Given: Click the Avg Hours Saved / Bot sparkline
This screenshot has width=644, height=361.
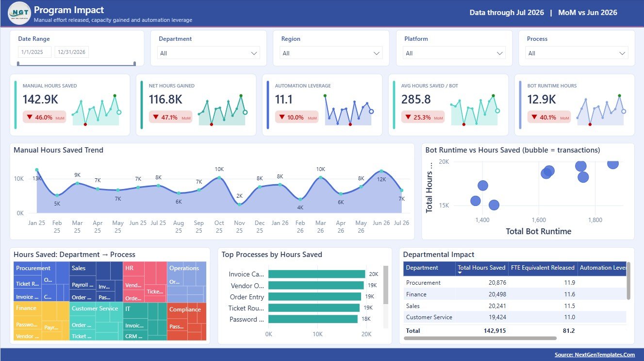Looking at the screenshot, I should coord(475,110).
